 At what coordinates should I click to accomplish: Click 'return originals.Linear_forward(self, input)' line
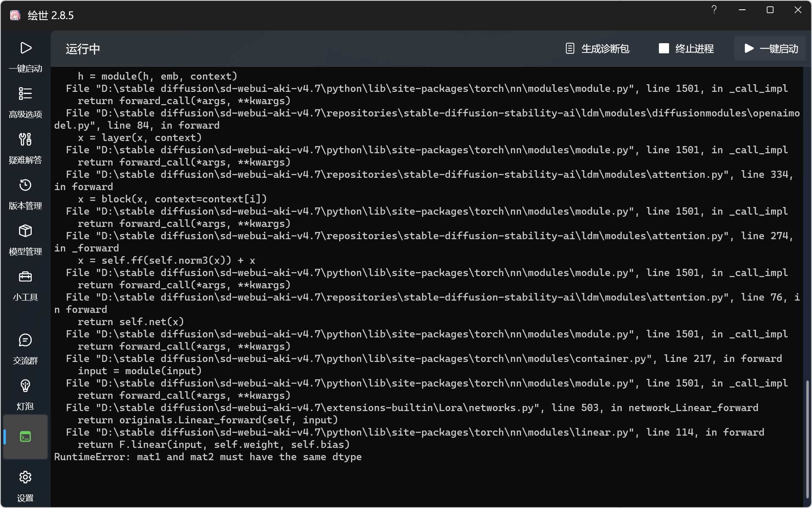pyautogui.click(x=208, y=420)
